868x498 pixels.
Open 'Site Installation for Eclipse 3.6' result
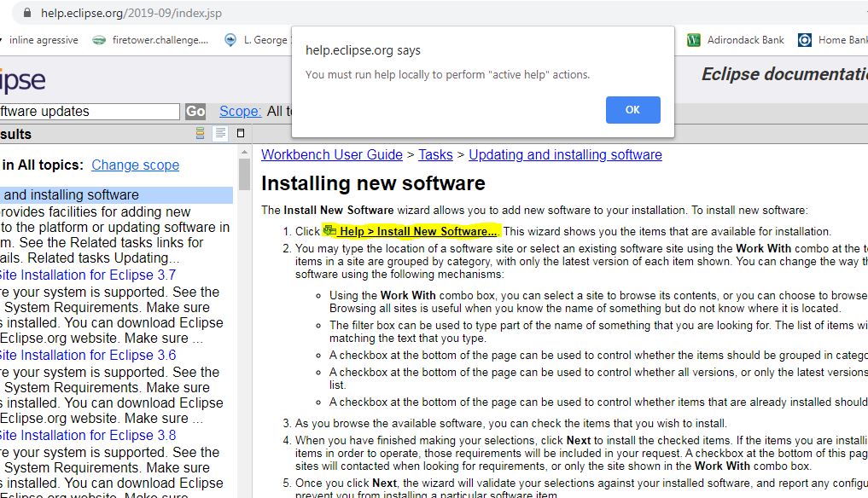coord(87,356)
